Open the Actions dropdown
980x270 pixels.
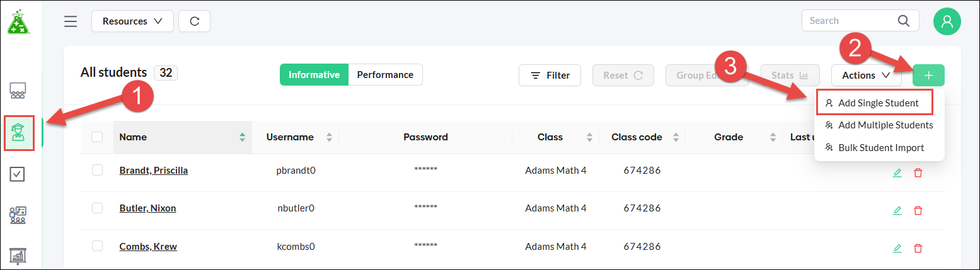(x=866, y=76)
